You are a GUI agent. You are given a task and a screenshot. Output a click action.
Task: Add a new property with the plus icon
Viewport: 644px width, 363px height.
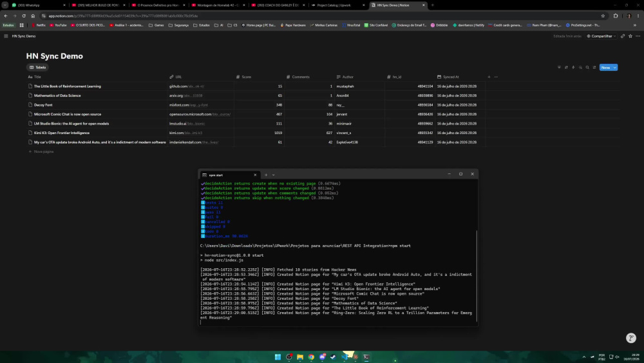pyautogui.click(x=489, y=77)
